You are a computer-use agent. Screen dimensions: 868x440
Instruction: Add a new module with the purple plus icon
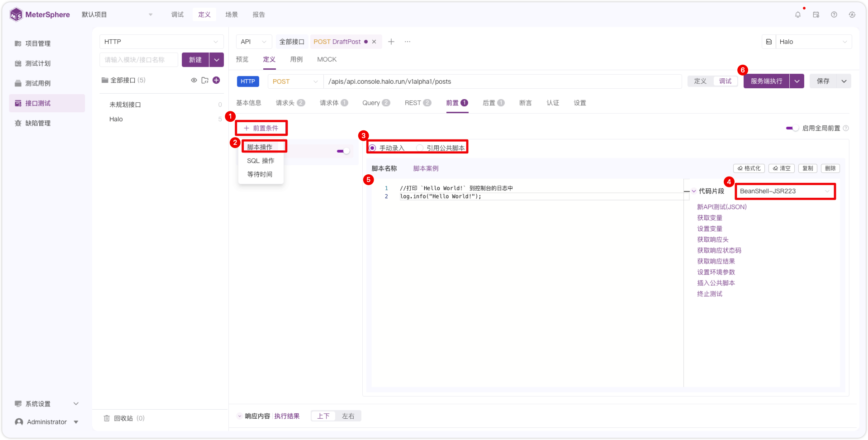216,80
